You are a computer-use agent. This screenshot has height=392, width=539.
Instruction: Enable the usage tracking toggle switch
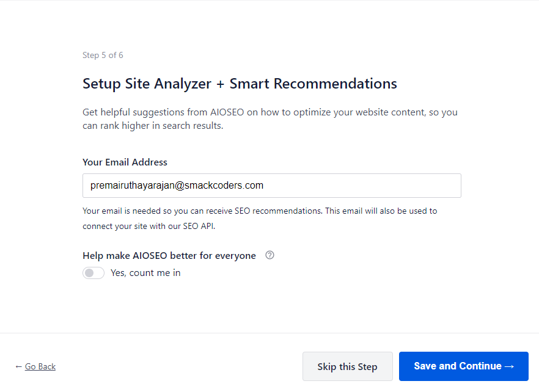click(94, 273)
